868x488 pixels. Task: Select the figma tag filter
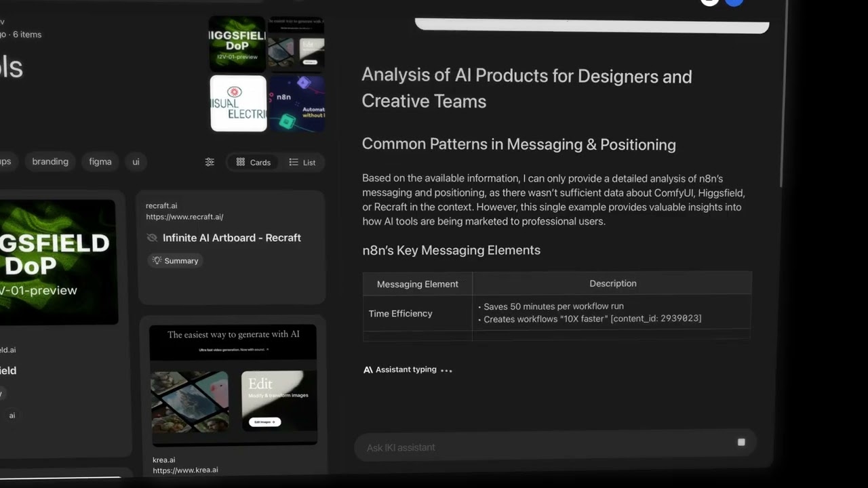(100, 161)
